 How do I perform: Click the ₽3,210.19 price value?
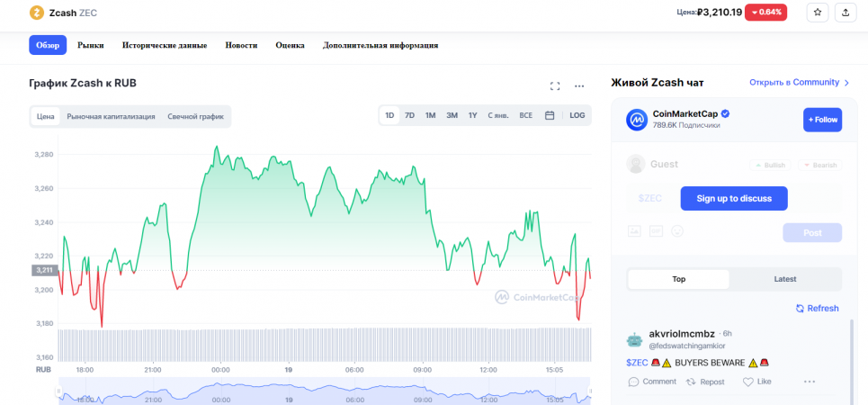[x=719, y=13]
